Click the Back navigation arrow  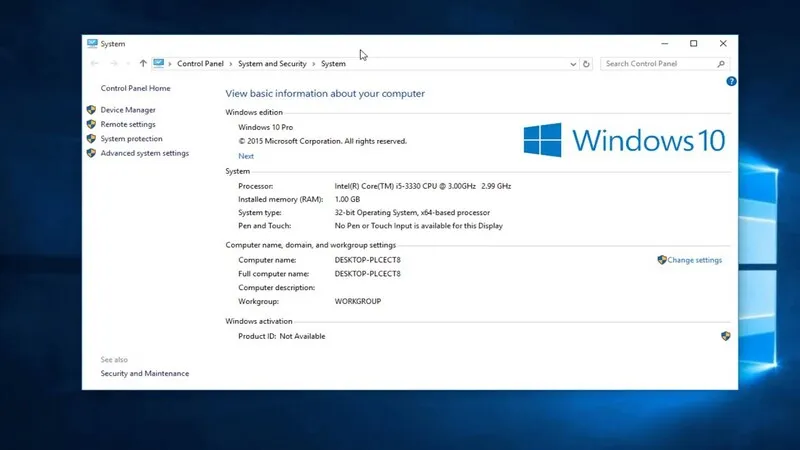tap(94, 63)
